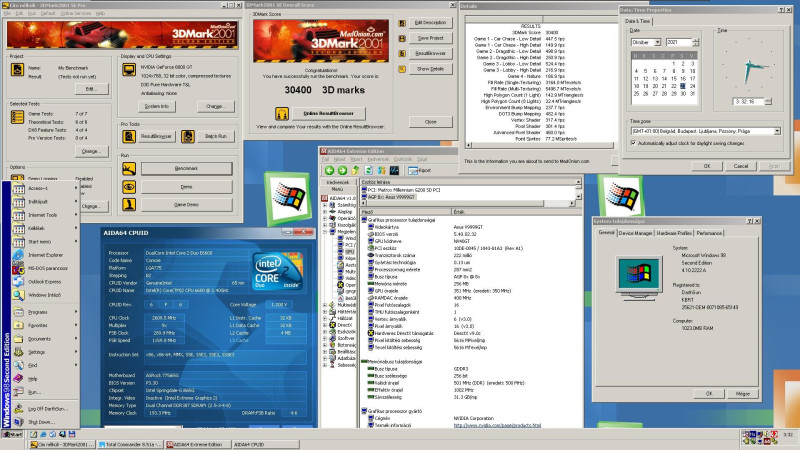Expand the Programs submenu in Start menu
The image size is (800, 450).
coord(45,312)
